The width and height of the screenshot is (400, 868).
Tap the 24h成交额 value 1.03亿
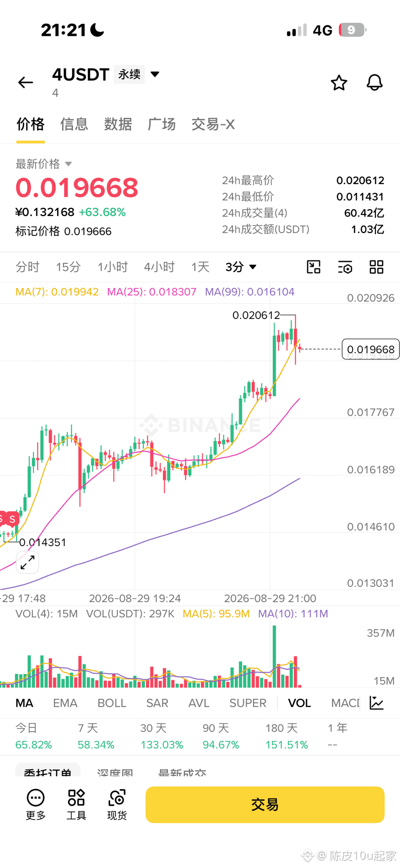tap(368, 229)
